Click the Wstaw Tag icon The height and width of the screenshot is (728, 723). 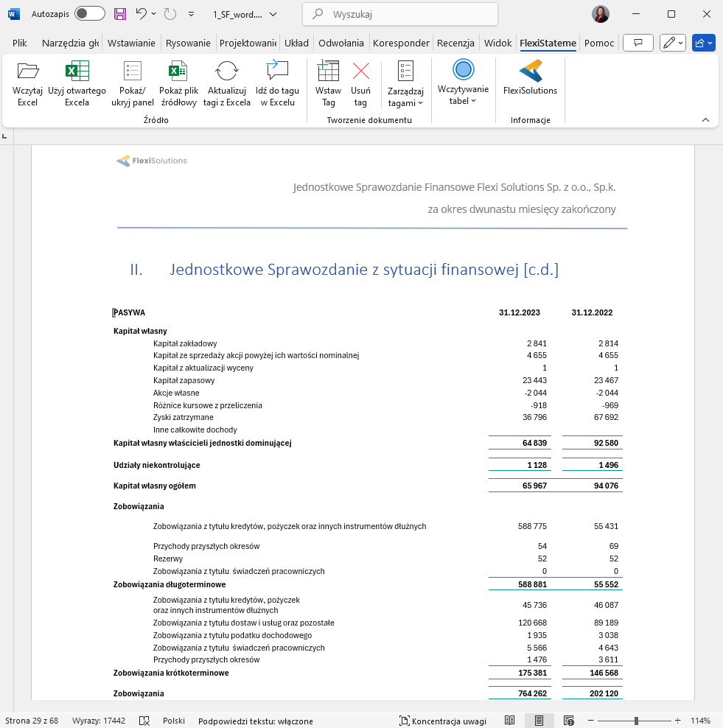[328, 71]
